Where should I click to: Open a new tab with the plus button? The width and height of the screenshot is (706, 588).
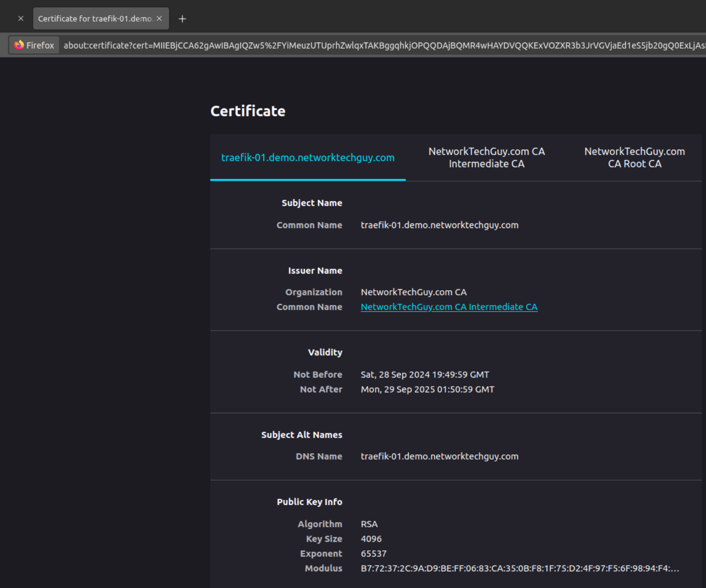[x=182, y=19]
